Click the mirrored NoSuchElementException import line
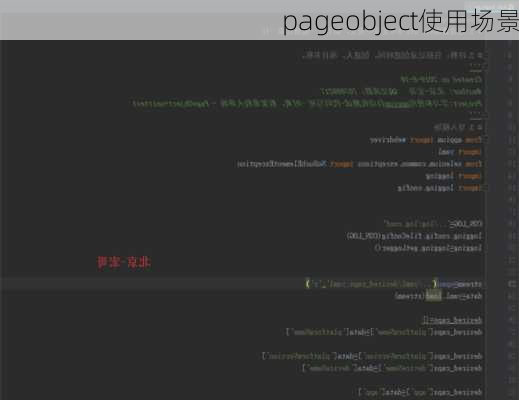 359,164
